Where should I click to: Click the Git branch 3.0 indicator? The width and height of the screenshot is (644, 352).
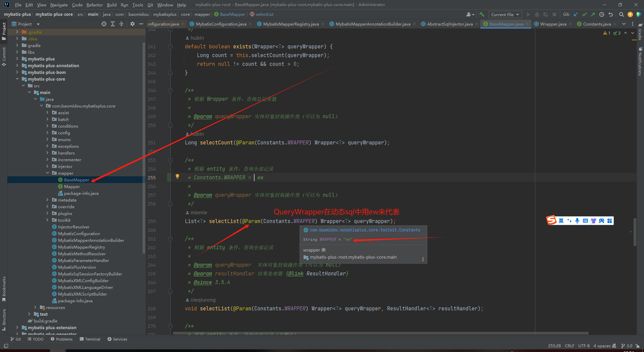pyautogui.click(x=627, y=346)
